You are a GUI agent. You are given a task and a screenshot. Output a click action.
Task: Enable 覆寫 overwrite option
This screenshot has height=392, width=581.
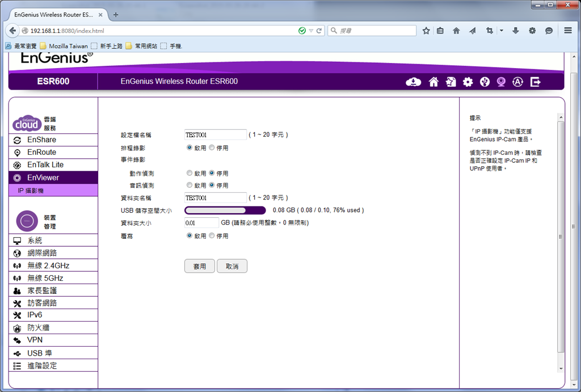click(x=190, y=235)
